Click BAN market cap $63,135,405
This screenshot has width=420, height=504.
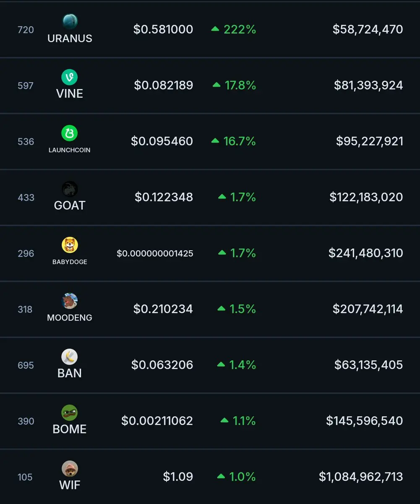pyautogui.click(x=369, y=365)
